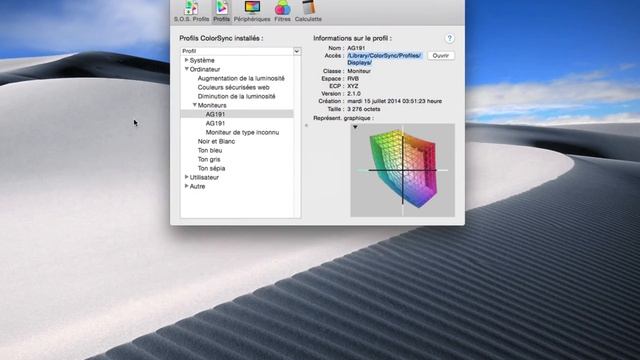640x360 pixels.
Task: Select the Profils toolbar icon
Action: pos(221,11)
